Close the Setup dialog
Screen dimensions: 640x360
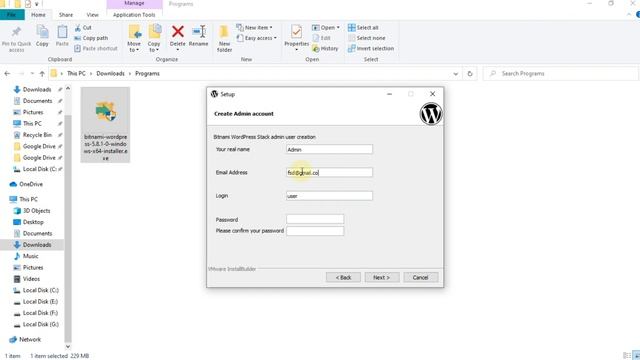(432, 94)
